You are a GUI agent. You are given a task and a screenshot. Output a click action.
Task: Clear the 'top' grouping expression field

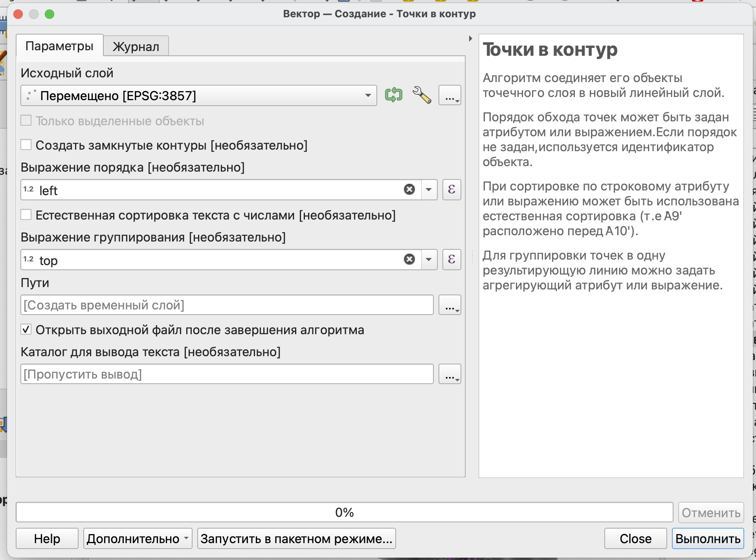[x=409, y=259]
